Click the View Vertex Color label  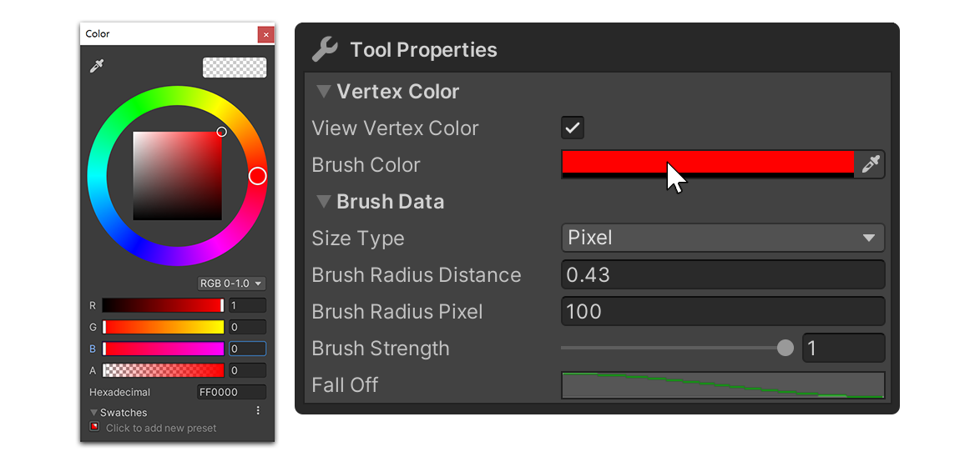[x=395, y=128]
